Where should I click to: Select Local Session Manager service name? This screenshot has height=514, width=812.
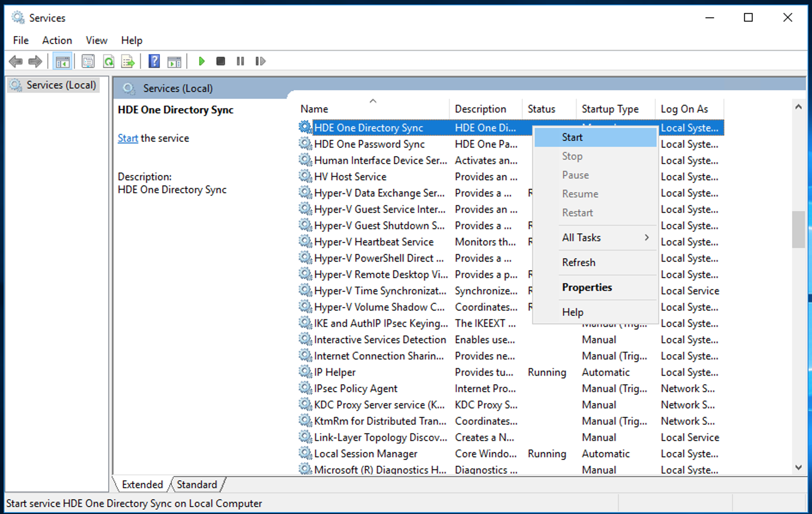coord(366,454)
